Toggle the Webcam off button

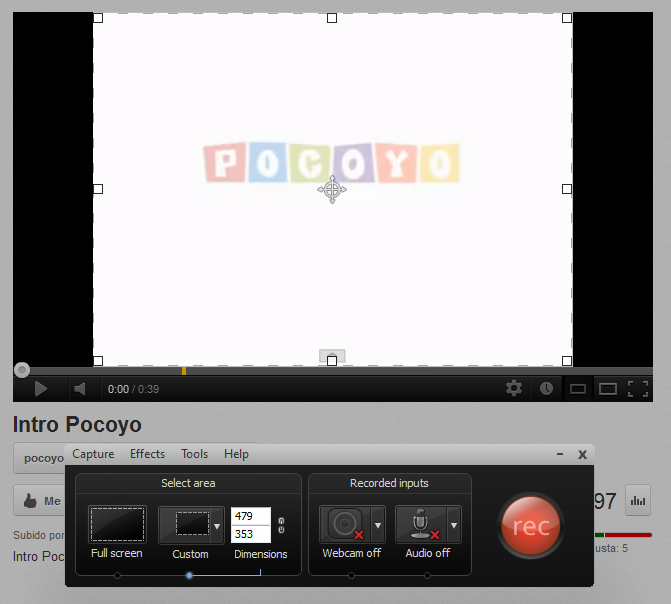[345, 524]
